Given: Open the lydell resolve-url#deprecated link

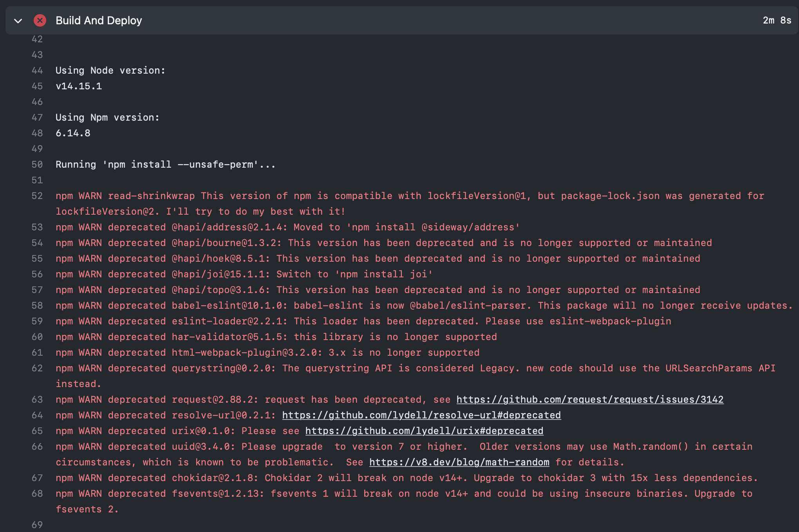Looking at the screenshot, I should [421, 415].
